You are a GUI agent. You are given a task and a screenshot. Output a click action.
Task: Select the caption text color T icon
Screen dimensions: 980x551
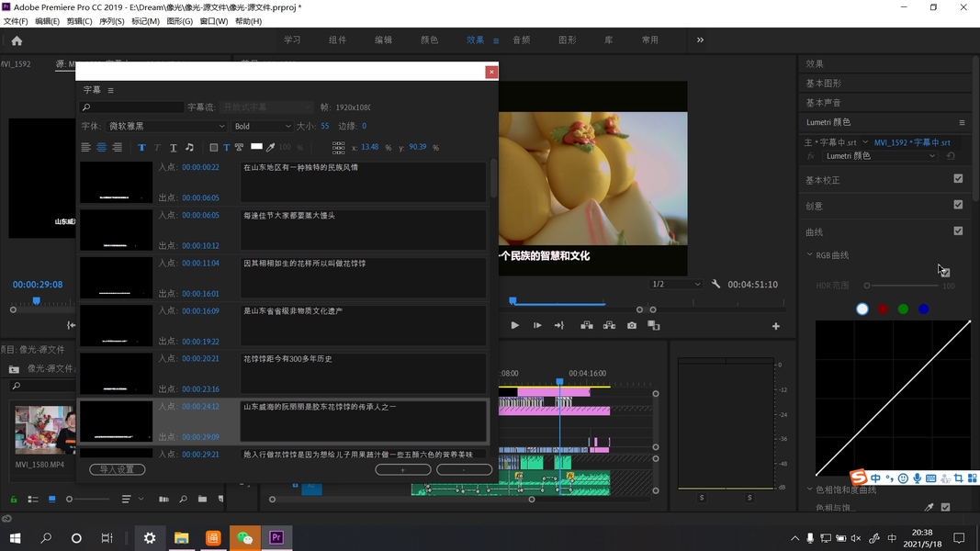(x=226, y=148)
